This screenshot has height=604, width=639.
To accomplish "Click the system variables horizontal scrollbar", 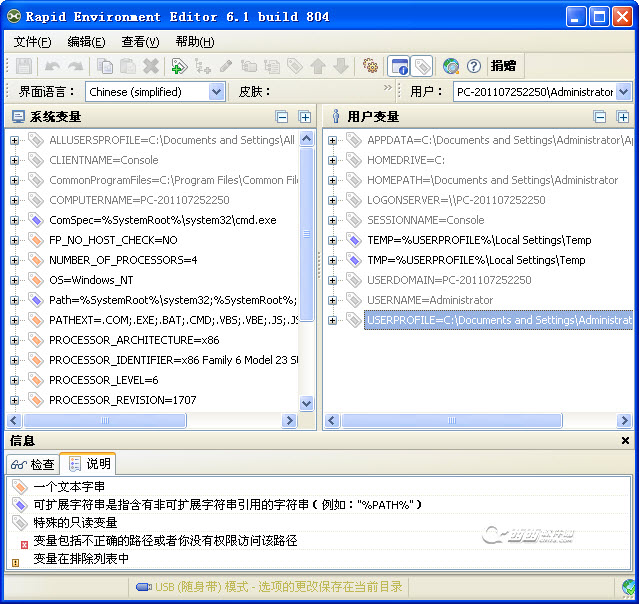I will click(150, 422).
